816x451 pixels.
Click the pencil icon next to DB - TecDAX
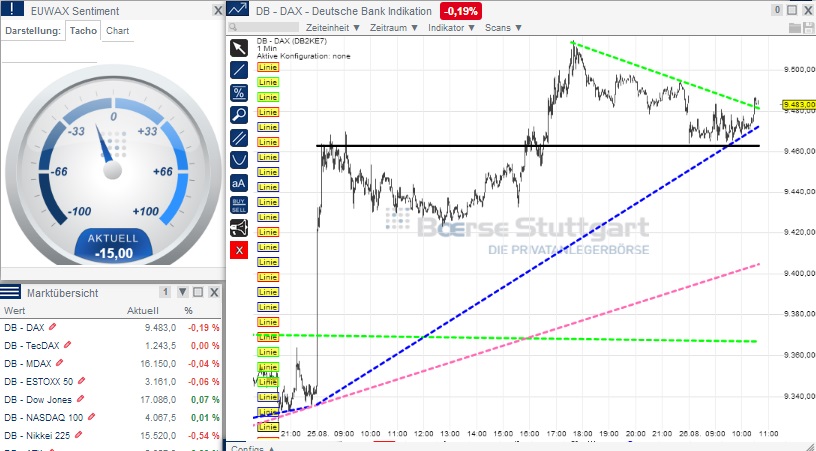tap(67, 345)
